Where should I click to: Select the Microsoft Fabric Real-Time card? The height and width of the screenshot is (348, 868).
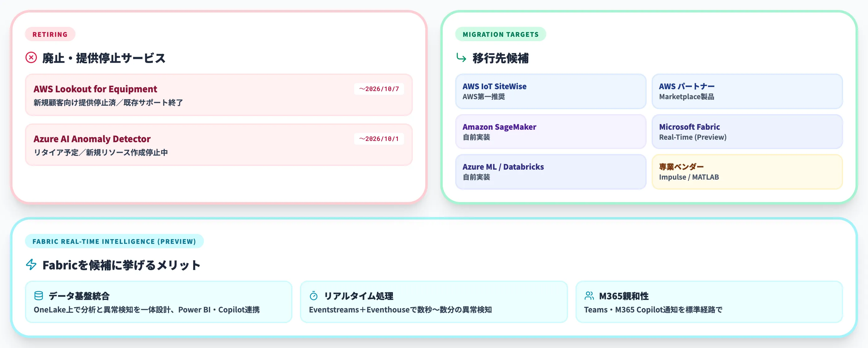point(747,132)
